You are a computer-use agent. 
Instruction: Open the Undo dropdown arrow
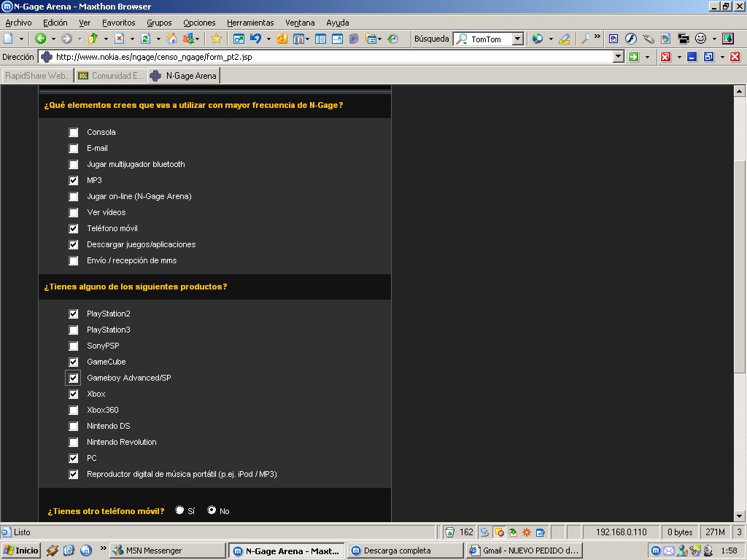[268, 39]
